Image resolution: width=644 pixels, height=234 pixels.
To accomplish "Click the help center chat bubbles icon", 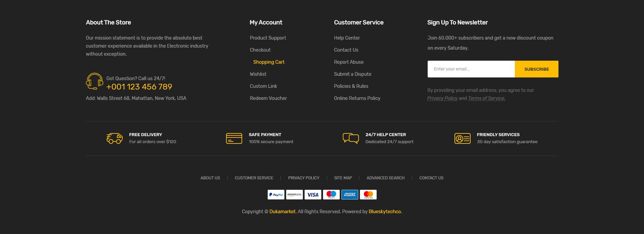I will [351, 138].
